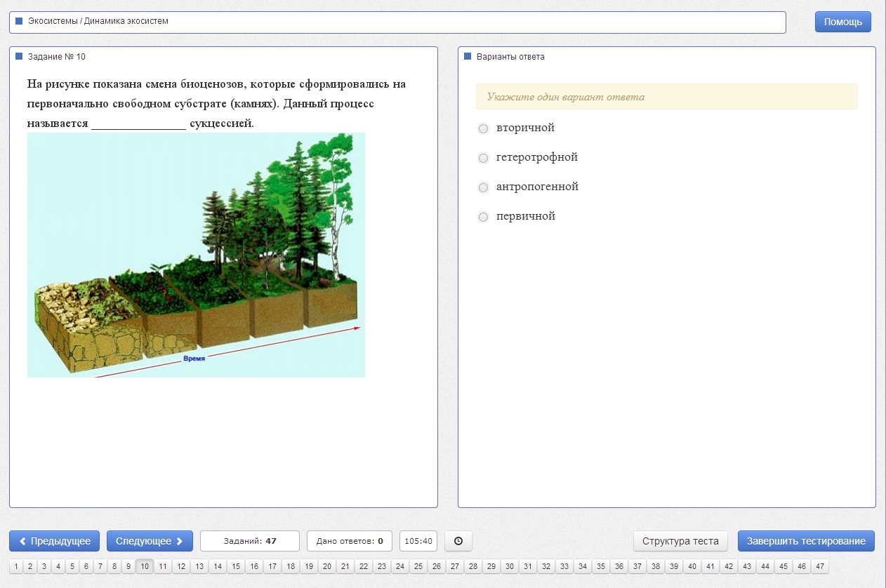Jump to question 5

[x=72, y=566]
